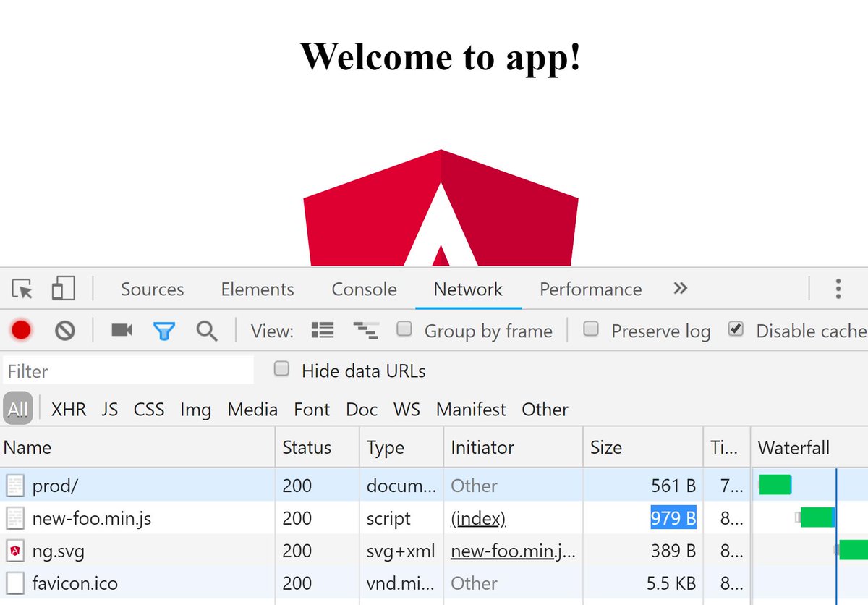Filter requests by XHR
868x605 pixels.
point(69,410)
